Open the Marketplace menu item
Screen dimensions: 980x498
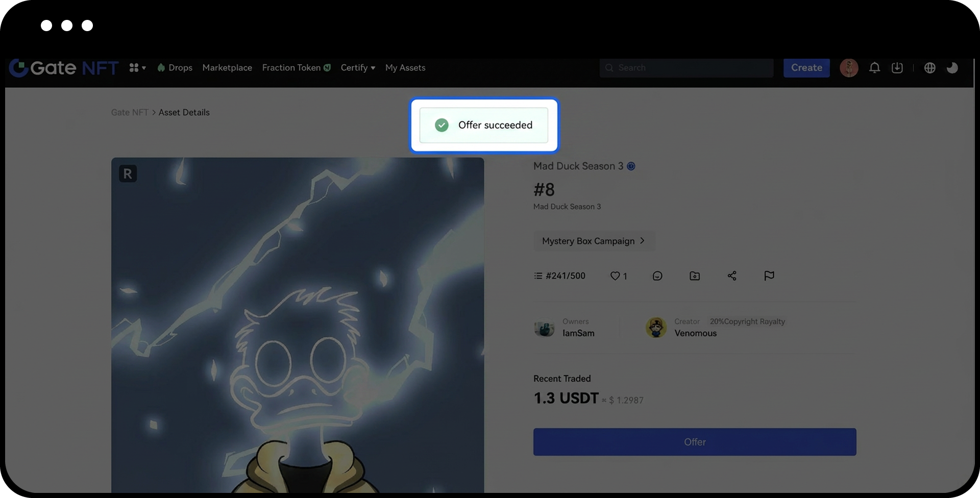[227, 68]
